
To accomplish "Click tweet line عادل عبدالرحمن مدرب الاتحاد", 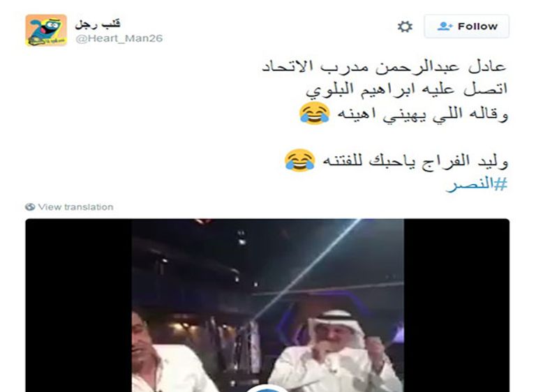I will click(x=385, y=66).
